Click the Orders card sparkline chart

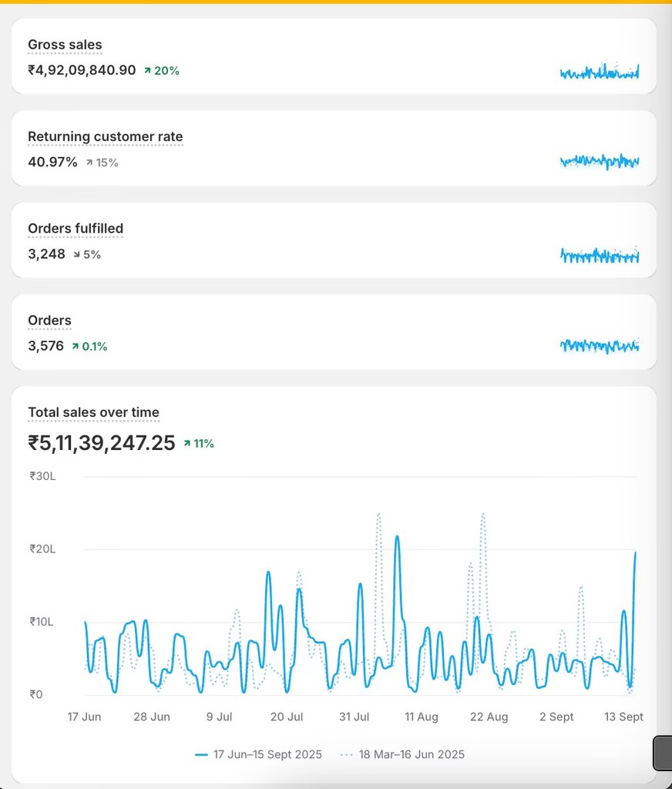coord(600,346)
